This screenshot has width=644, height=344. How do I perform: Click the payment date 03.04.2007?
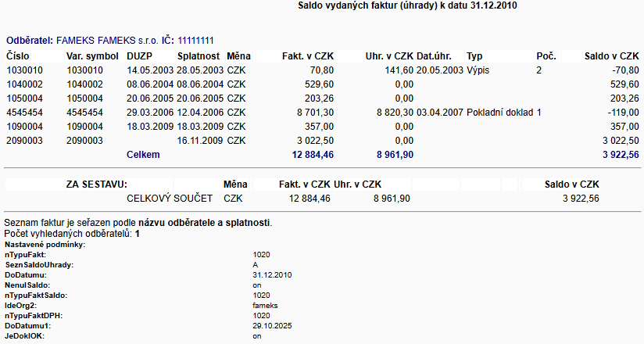[x=440, y=113]
